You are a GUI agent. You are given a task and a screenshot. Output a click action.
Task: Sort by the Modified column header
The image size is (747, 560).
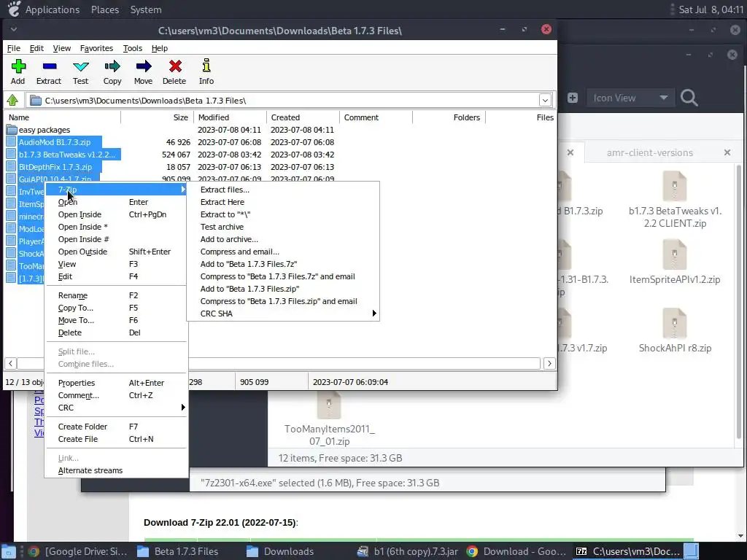pyautogui.click(x=230, y=117)
